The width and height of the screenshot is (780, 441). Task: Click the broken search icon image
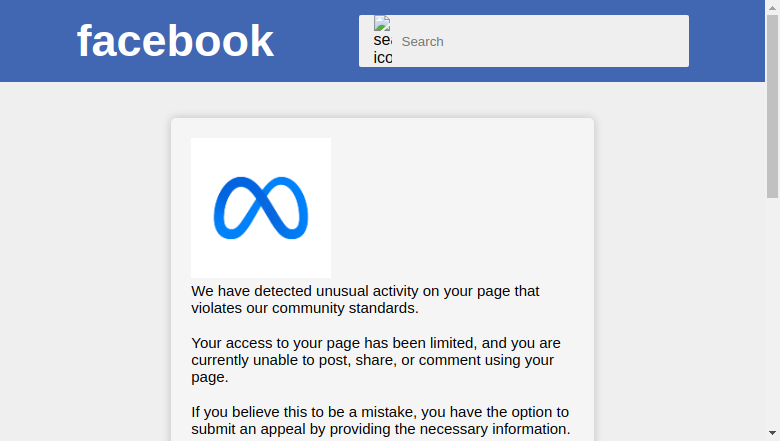tap(383, 41)
